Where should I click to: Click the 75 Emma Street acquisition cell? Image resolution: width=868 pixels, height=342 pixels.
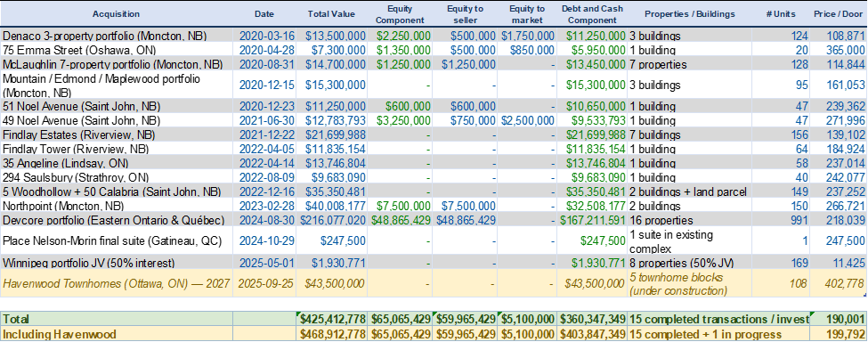coord(117,50)
